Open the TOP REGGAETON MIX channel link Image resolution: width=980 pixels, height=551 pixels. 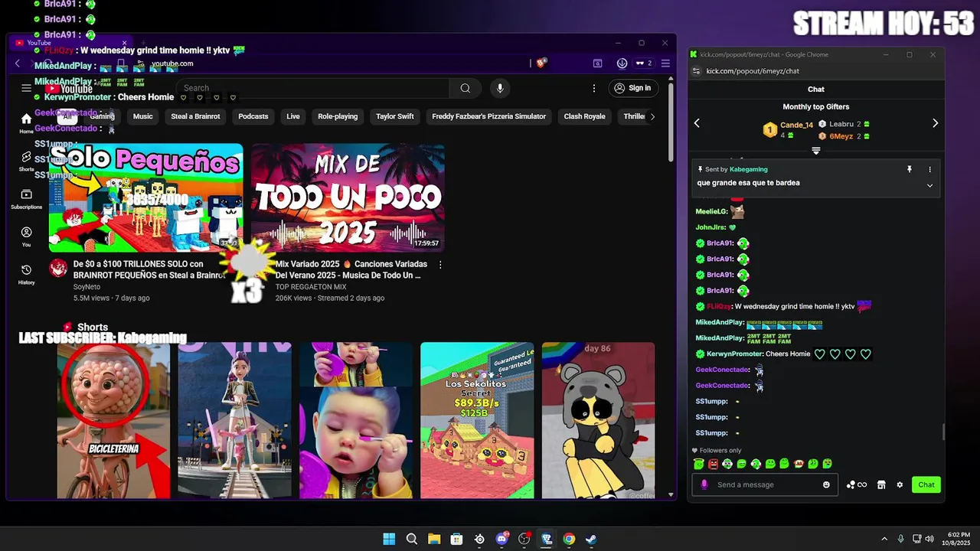[311, 287]
